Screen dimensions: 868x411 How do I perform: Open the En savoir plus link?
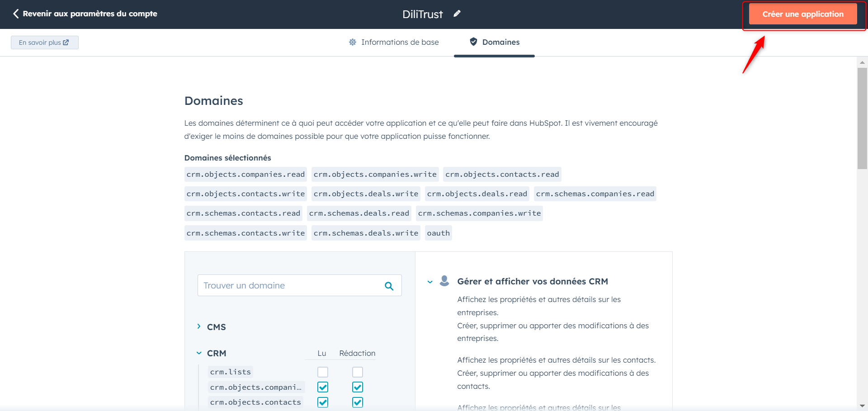[x=44, y=43]
